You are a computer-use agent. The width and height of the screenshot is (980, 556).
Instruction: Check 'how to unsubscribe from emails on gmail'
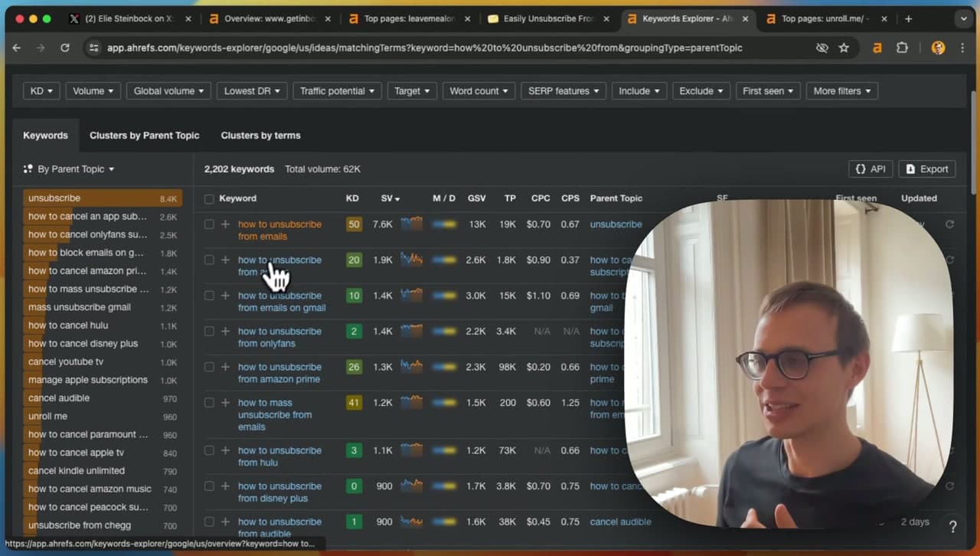[x=209, y=296]
